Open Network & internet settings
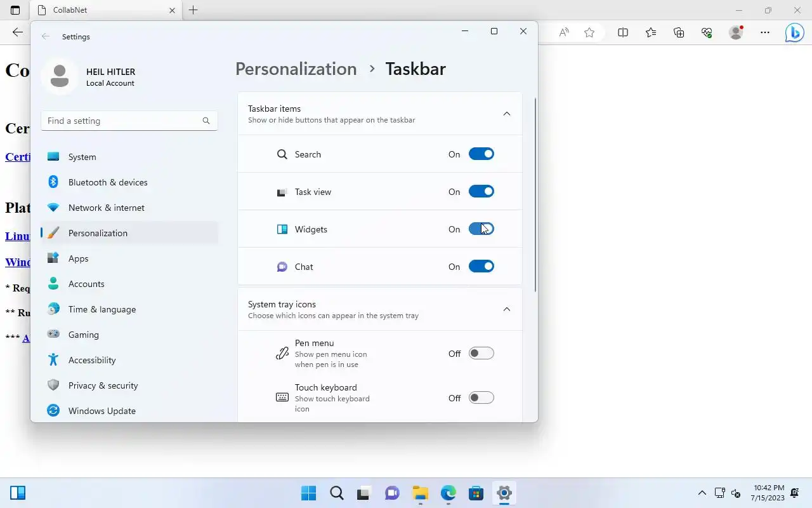Screen dimensions: 812x508 129,208
